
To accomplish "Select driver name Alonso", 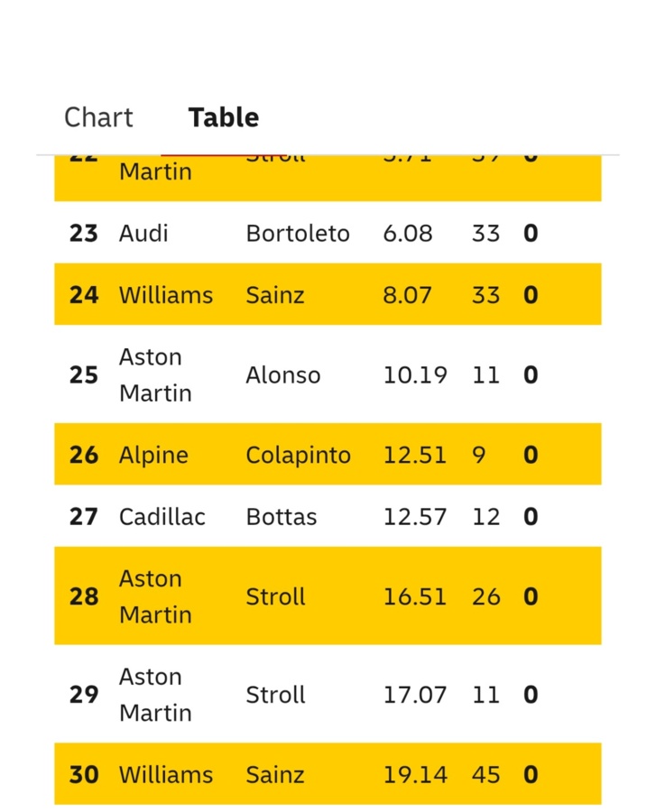I will (x=283, y=375).
